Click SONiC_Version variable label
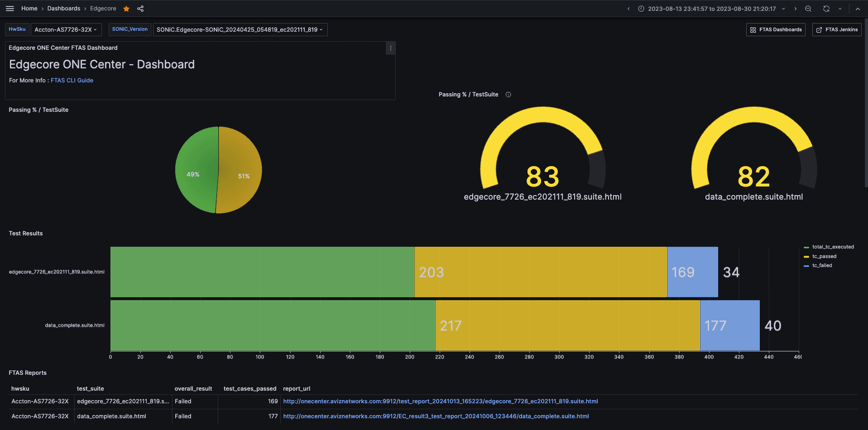This screenshot has width=868, height=430. (130, 29)
